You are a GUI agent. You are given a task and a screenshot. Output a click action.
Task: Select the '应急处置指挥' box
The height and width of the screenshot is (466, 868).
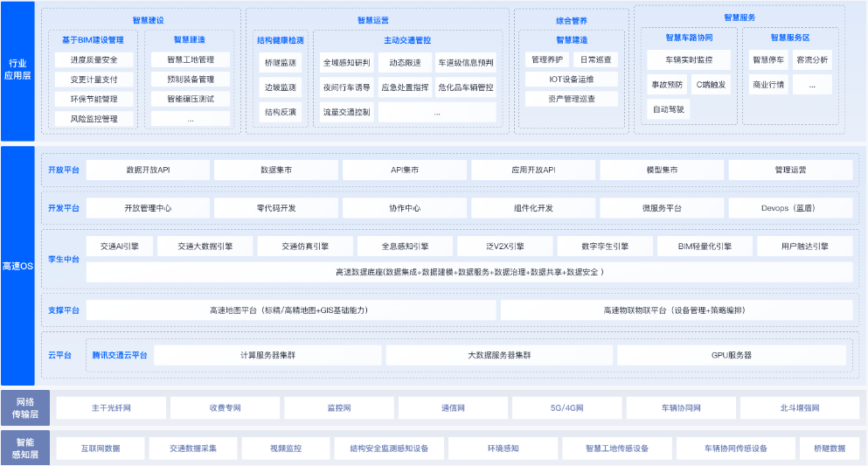(x=405, y=87)
